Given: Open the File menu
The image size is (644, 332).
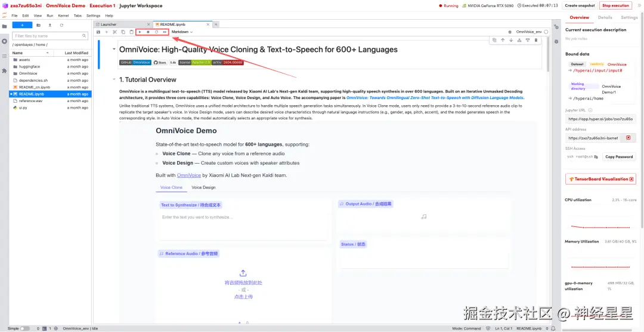Looking at the screenshot, I should [14, 16].
